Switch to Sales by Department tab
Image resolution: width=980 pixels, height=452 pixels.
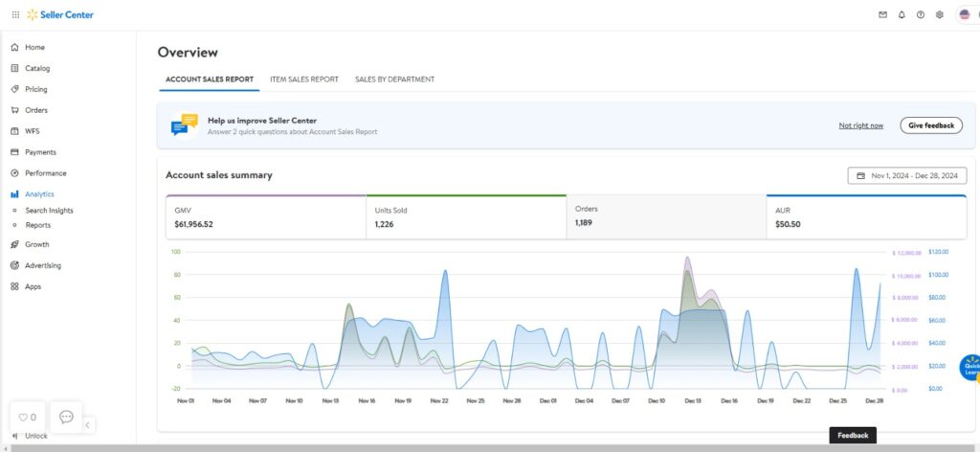pyautogui.click(x=394, y=79)
